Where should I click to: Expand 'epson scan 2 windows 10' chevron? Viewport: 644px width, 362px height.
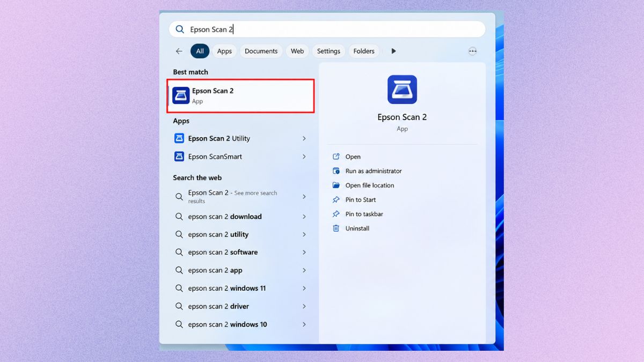[x=304, y=324]
